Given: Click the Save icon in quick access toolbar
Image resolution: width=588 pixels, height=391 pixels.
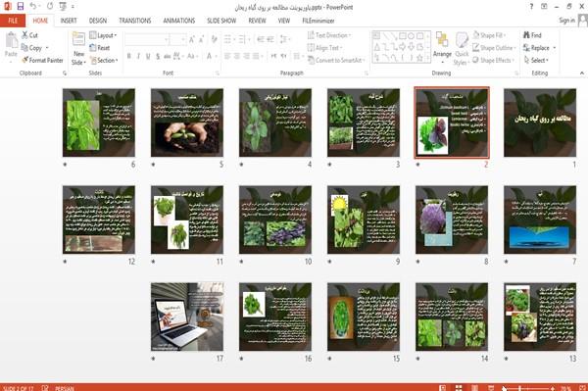Looking at the screenshot, I should [x=21, y=6].
